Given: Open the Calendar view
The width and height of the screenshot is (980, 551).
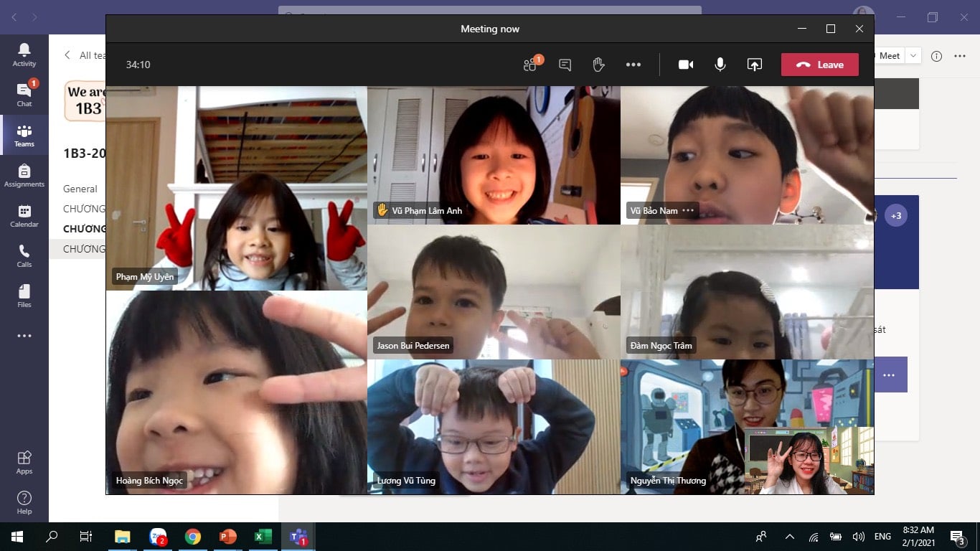Looking at the screenshot, I should [24, 215].
